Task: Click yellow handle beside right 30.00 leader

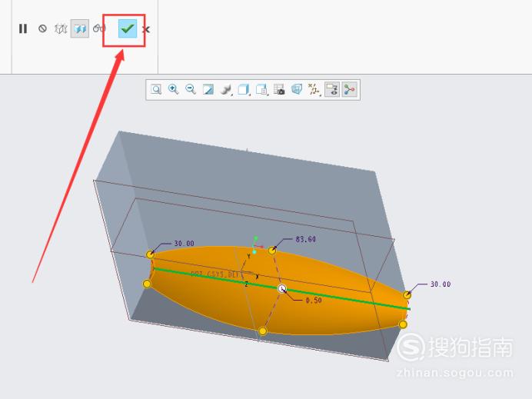Action: (407, 295)
